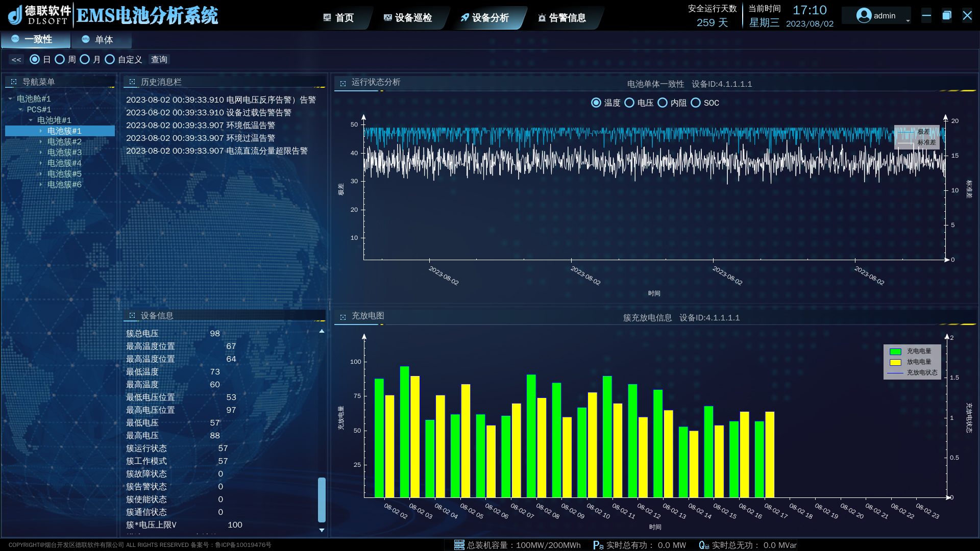Screen dimensions: 980x551
Task: Switch to the 单体 tab
Action: coord(104,40)
